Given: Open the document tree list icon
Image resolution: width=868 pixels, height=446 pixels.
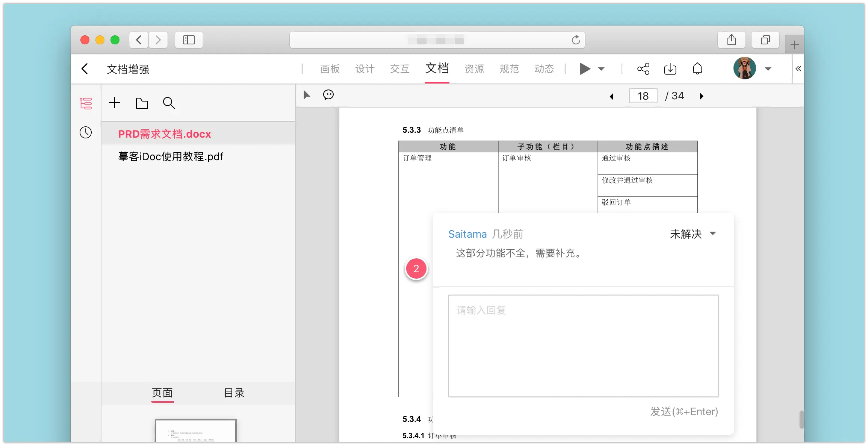Looking at the screenshot, I should [x=86, y=103].
